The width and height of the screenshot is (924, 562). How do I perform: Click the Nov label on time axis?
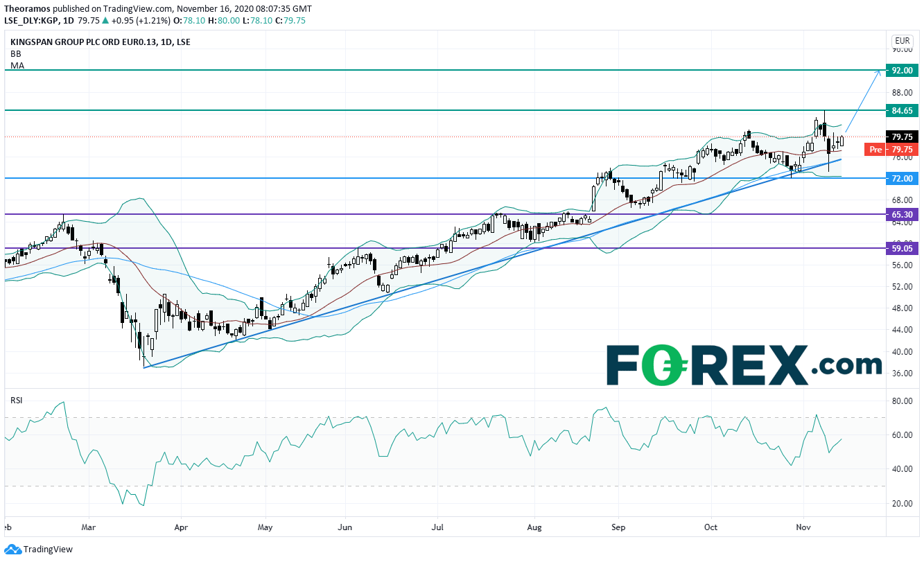[x=803, y=527]
